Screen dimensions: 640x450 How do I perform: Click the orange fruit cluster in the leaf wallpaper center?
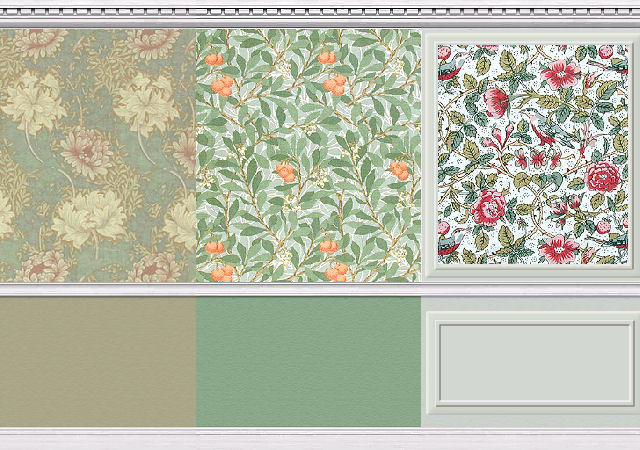(287, 171)
